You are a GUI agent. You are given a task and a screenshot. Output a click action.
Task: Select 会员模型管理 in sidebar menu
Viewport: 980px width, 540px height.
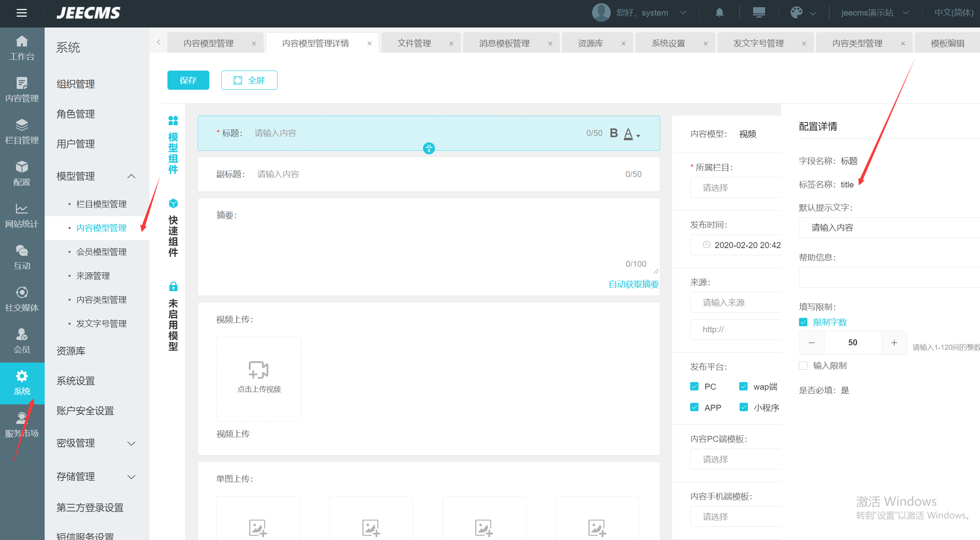(x=101, y=252)
